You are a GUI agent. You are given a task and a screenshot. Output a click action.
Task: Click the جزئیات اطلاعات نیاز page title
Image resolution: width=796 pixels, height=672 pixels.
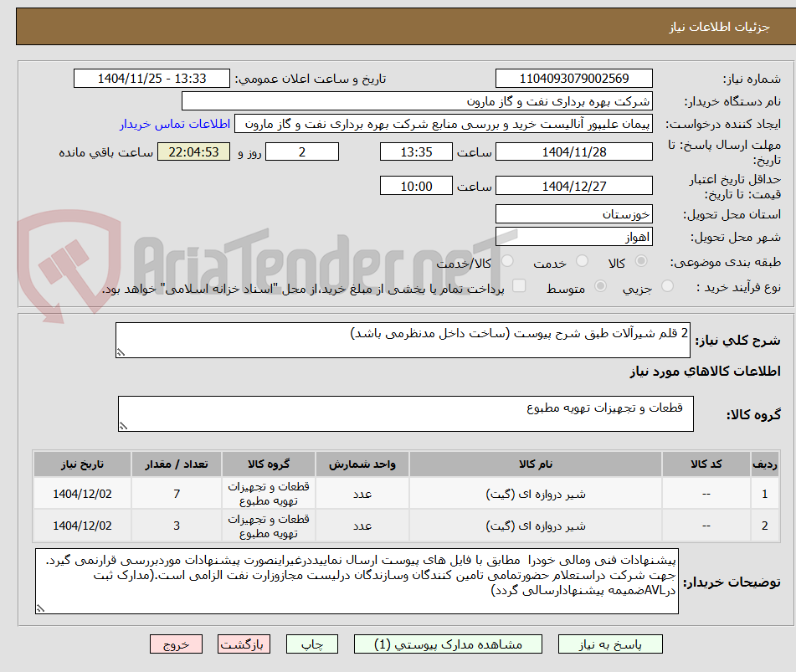[719, 27]
